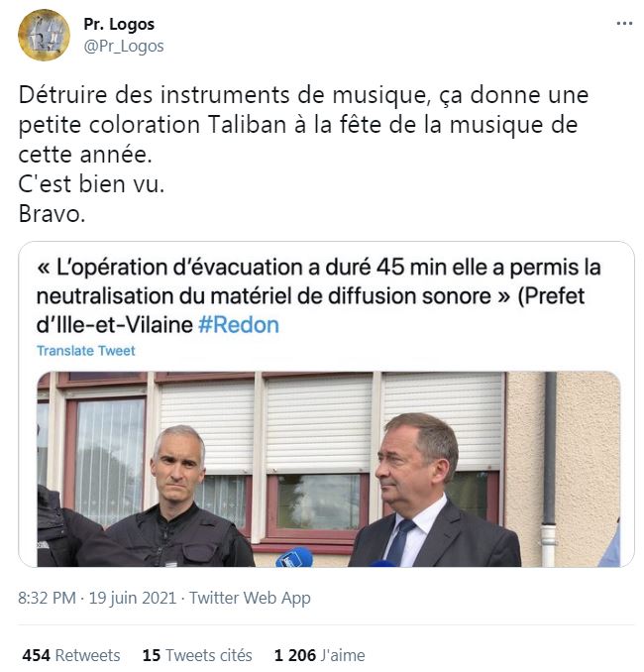Click the man in suit in photo
Image resolution: width=644 pixels, height=672 pixels.
tap(433, 491)
